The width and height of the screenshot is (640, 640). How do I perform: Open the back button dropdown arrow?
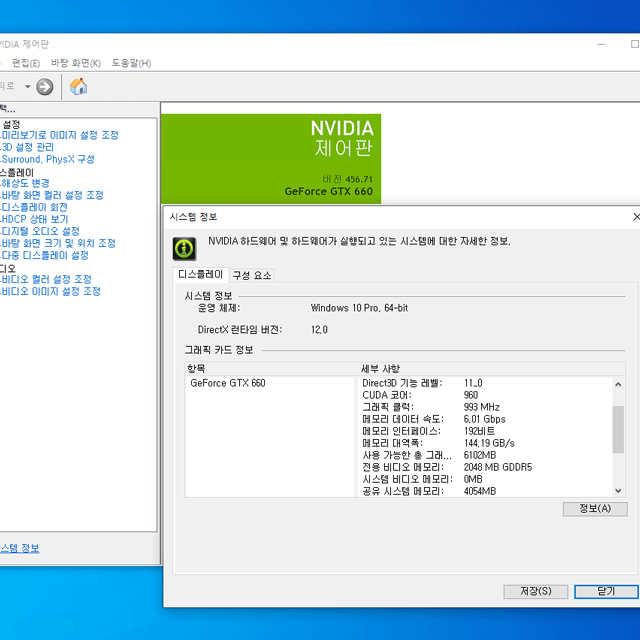27,87
